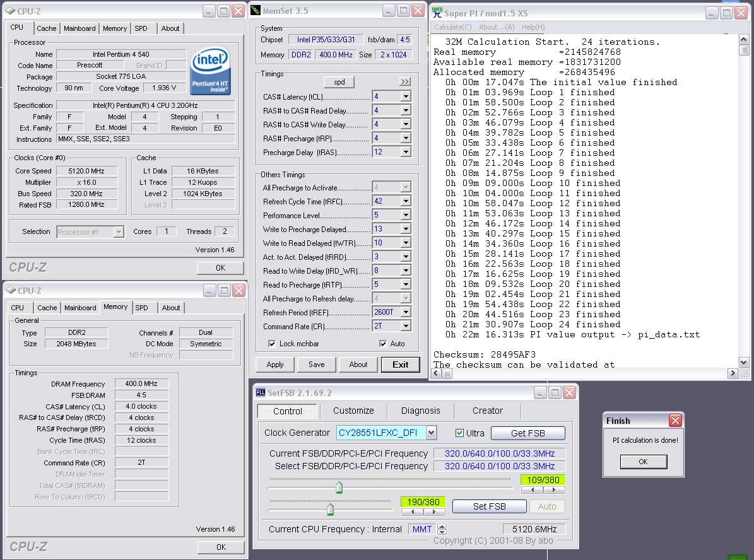Switch to Cache tab in top CPU-Z window
This screenshot has height=560, width=754.
point(47,28)
